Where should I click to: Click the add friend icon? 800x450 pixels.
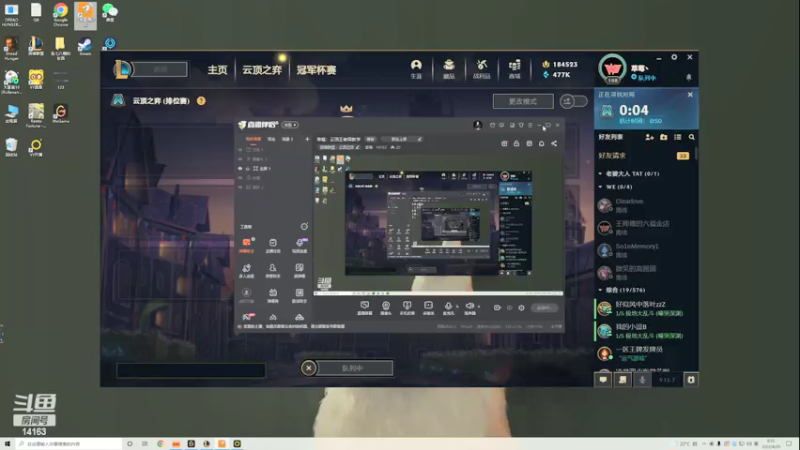coord(649,137)
